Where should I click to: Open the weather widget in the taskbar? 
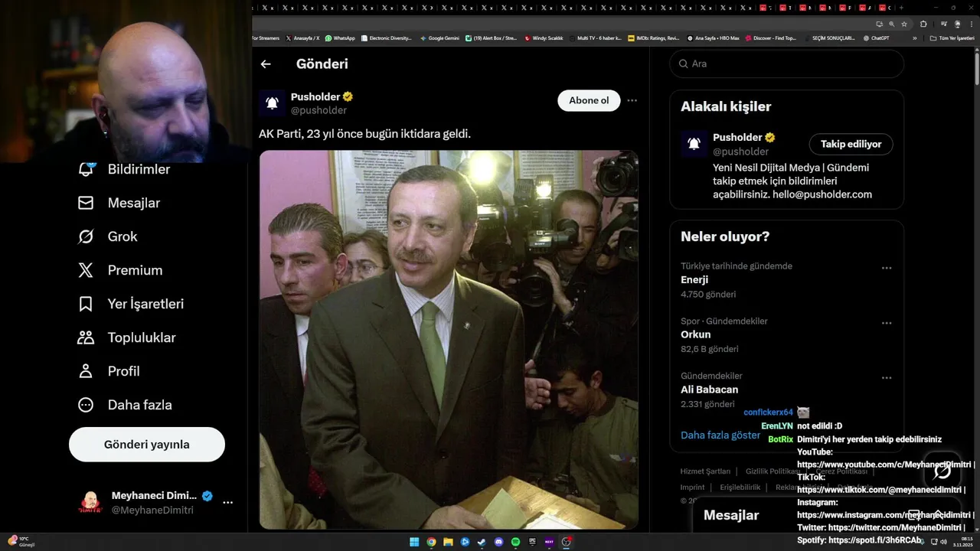(21, 542)
